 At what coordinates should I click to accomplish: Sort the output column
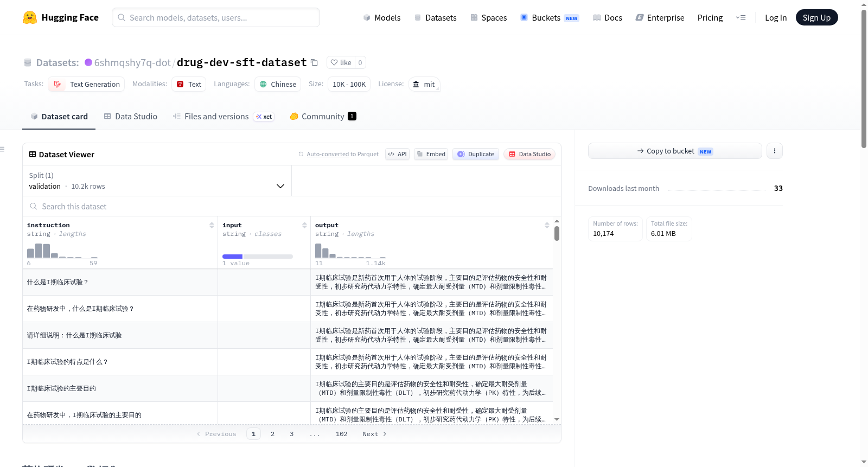click(x=547, y=225)
